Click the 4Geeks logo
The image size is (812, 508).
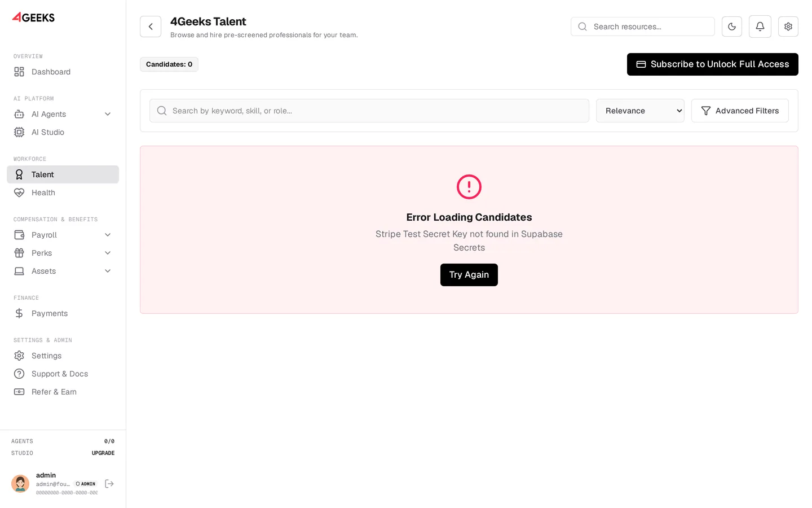[33, 17]
